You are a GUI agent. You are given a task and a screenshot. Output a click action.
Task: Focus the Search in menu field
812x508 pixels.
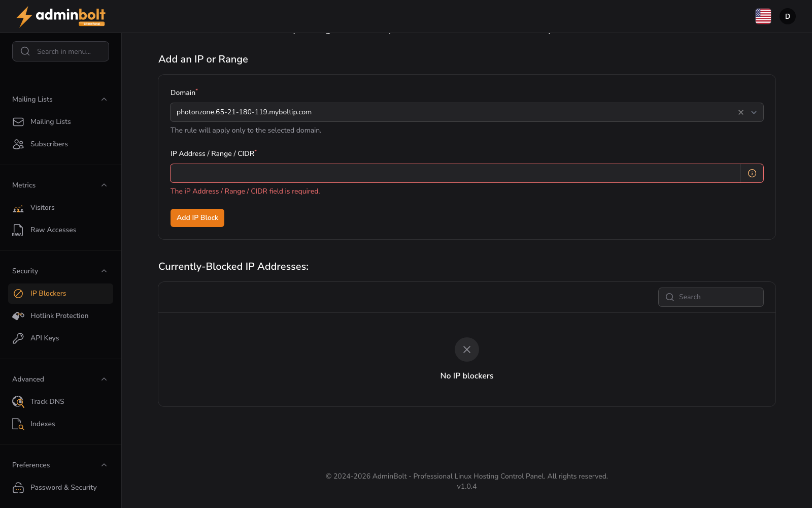60,51
